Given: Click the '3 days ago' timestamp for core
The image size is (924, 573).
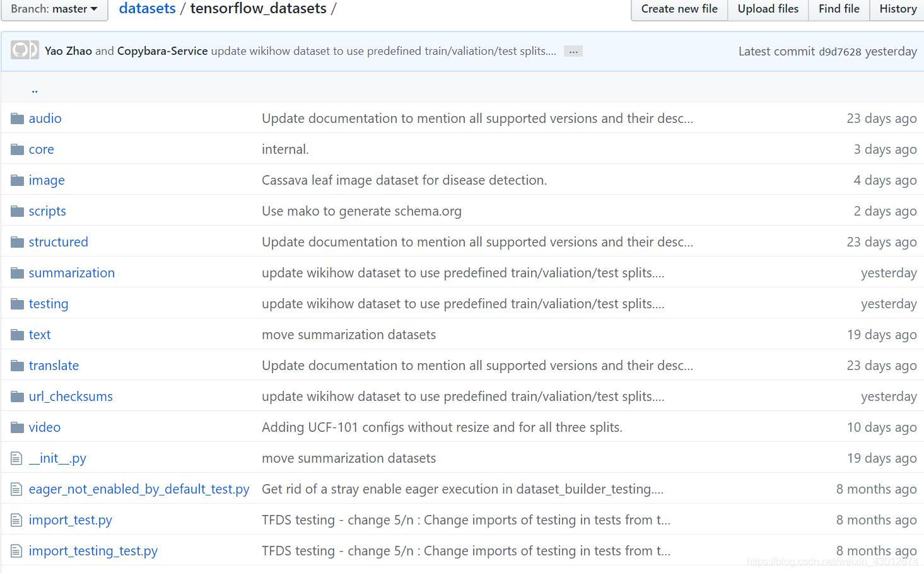Looking at the screenshot, I should point(885,149).
